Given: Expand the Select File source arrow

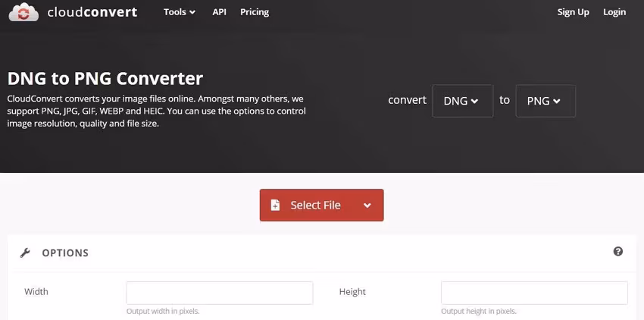Looking at the screenshot, I should coord(367,205).
